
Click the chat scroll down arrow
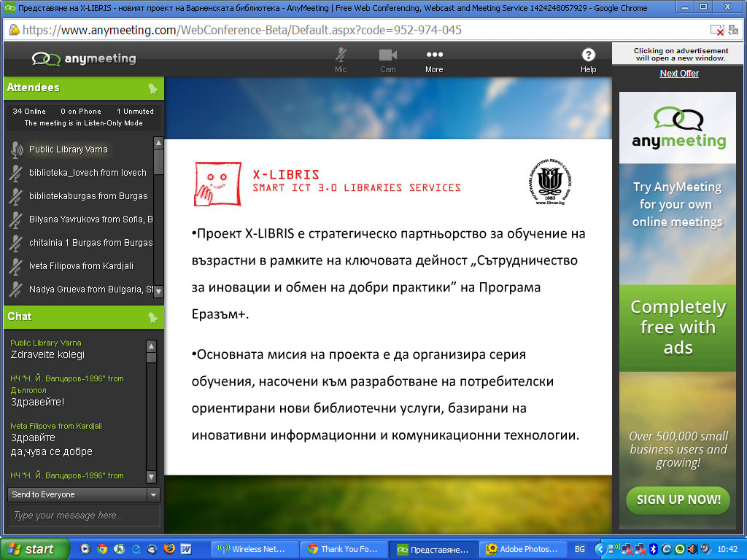(x=151, y=476)
